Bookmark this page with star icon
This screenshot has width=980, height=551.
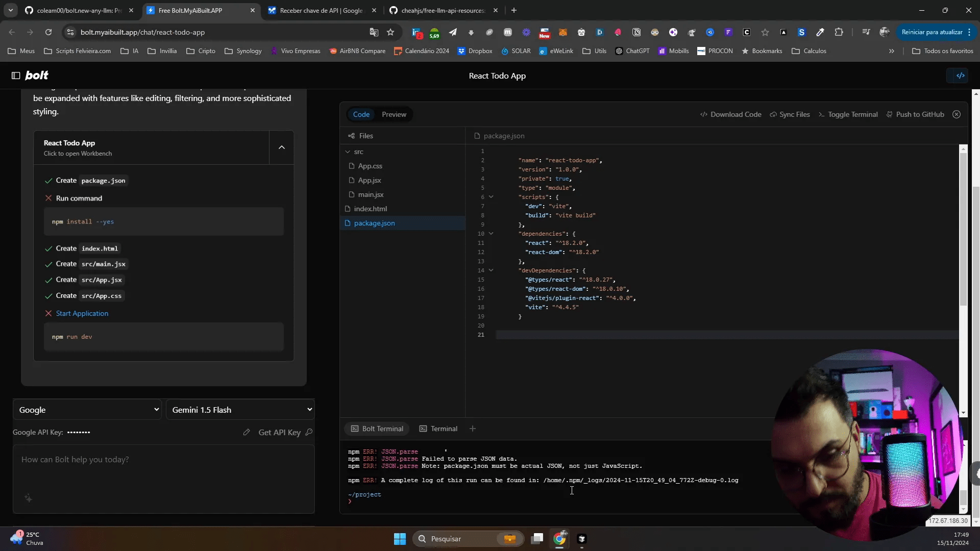click(390, 32)
